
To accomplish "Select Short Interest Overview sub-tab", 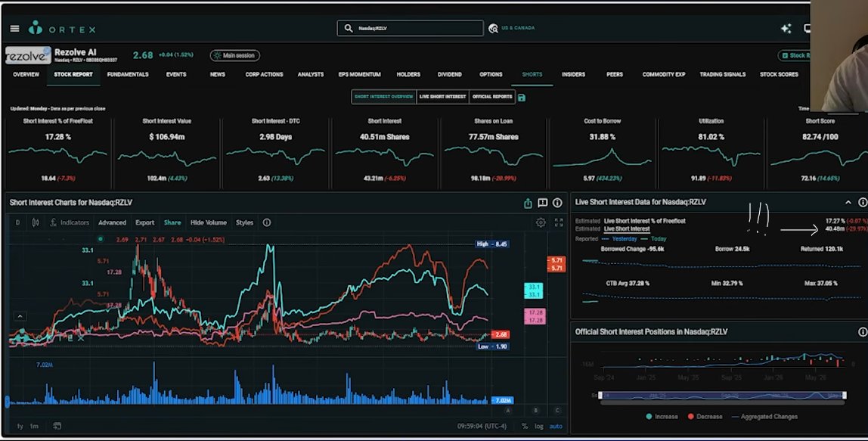I will 383,96.
